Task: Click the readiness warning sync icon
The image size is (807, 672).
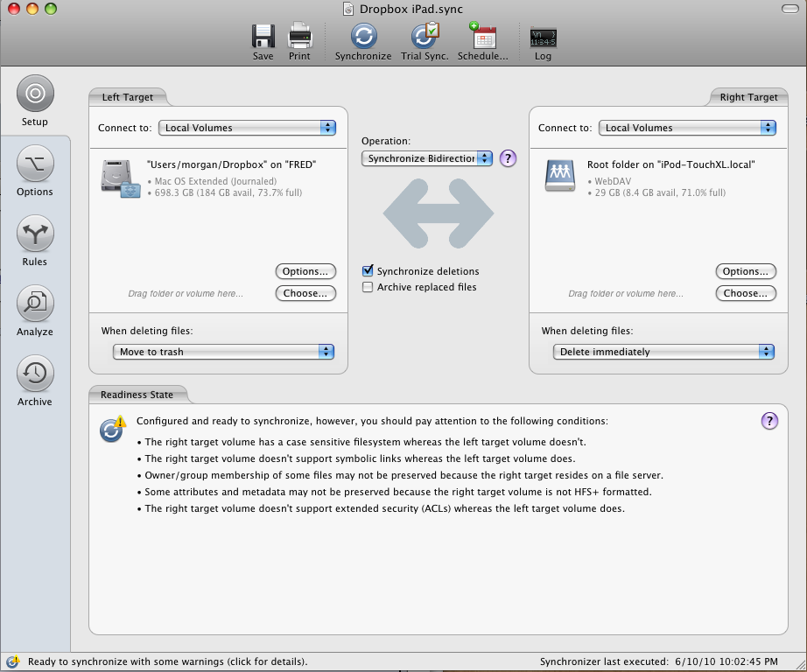Action: click(x=113, y=429)
